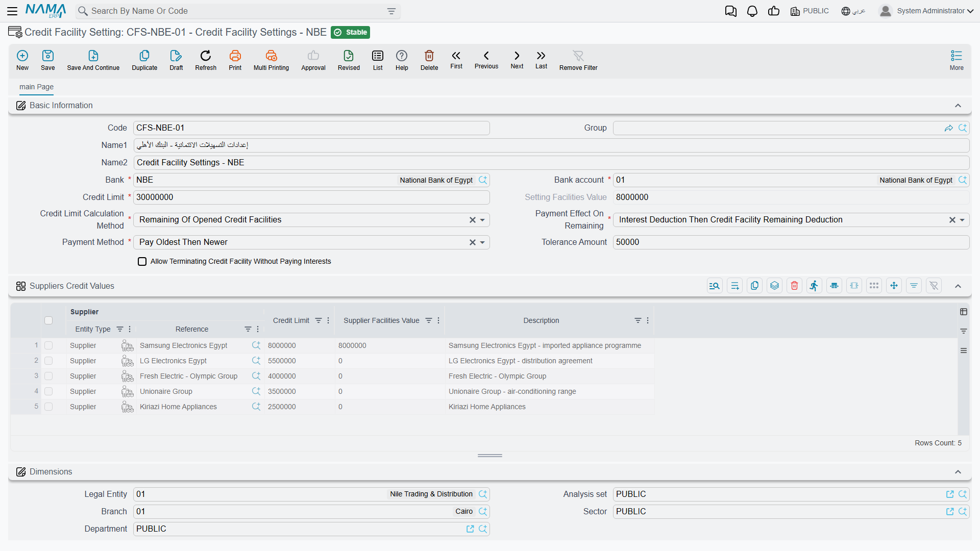Open the main Page tab
The image size is (980, 551).
click(x=36, y=87)
